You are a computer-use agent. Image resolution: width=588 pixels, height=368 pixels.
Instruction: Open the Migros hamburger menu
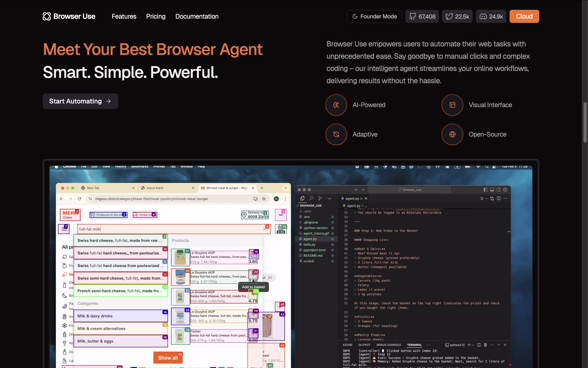pyautogui.click(x=64, y=229)
